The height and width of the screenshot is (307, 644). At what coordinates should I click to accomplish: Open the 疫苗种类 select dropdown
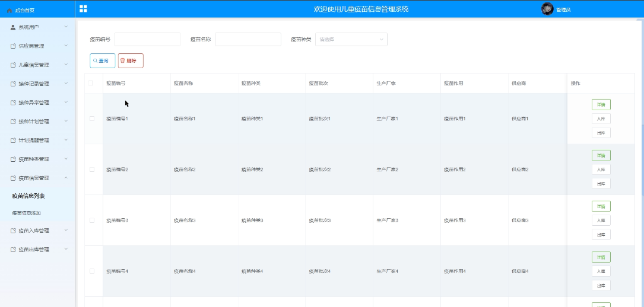click(x=351, y=39)
